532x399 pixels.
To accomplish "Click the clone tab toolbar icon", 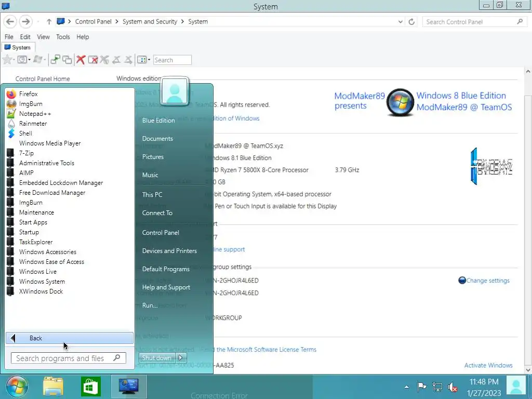I will 55,60.
